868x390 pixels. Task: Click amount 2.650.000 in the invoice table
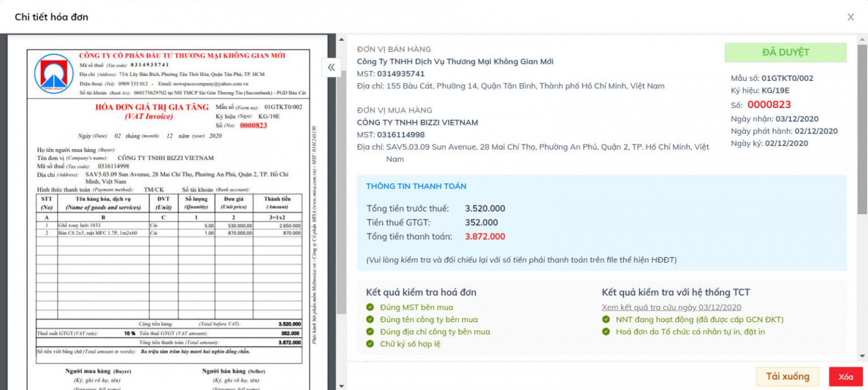coord(289,226)
